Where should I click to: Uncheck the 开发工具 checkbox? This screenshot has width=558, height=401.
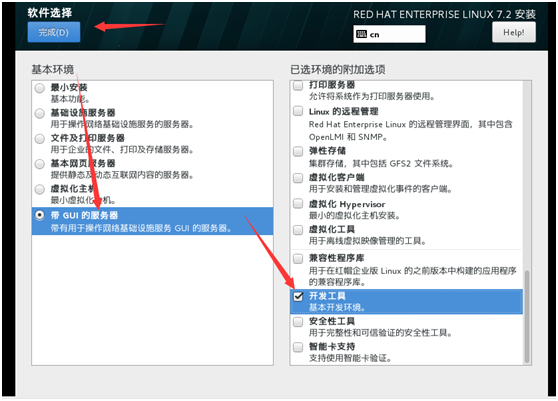tap(298, 296)
